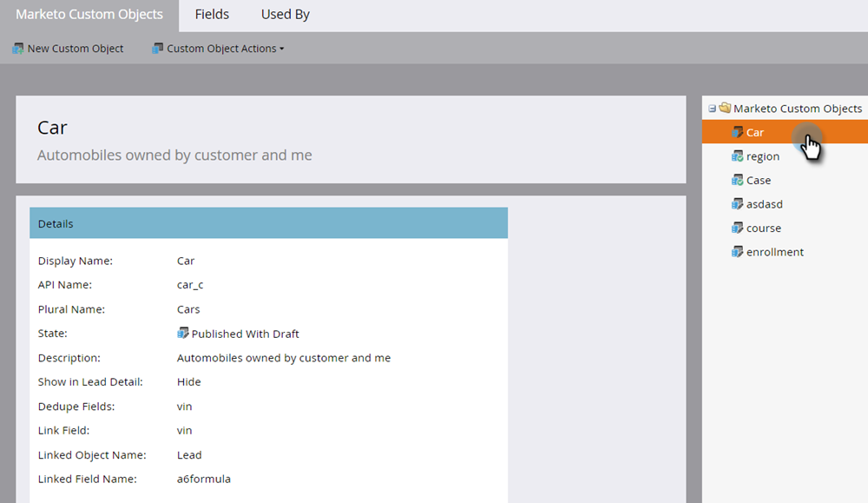The width and height of the screenshot is (868, 503).
Task: Choose the course custom object
Action: tap(763, 228)
